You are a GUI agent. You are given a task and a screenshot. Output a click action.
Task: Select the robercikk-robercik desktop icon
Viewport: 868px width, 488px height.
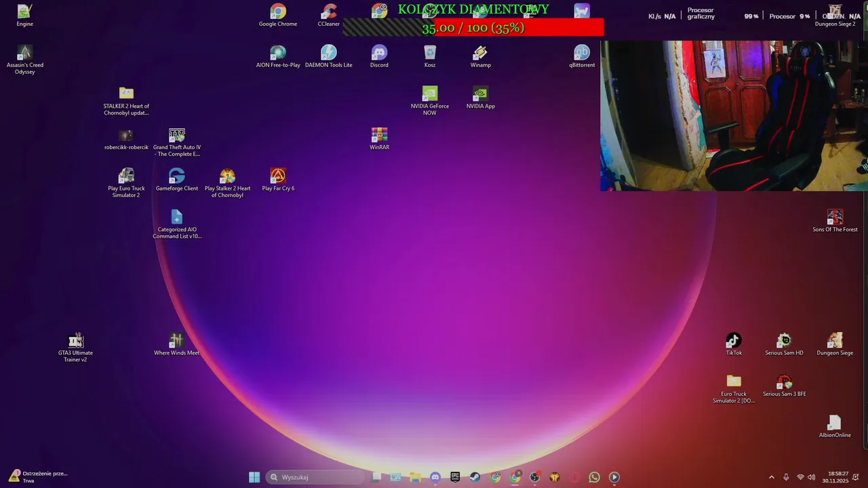tap(126, 138)
